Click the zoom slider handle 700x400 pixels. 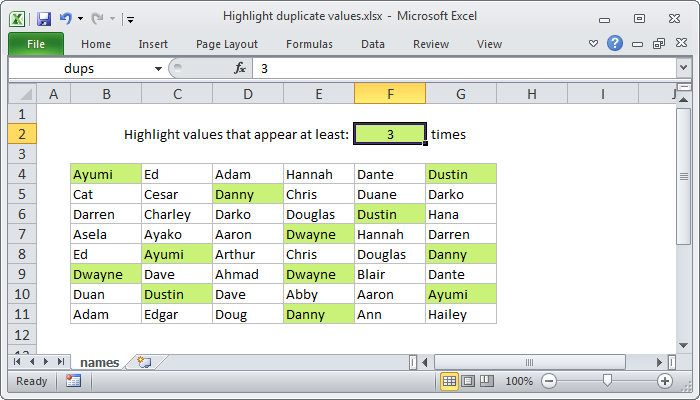[607, 381]
